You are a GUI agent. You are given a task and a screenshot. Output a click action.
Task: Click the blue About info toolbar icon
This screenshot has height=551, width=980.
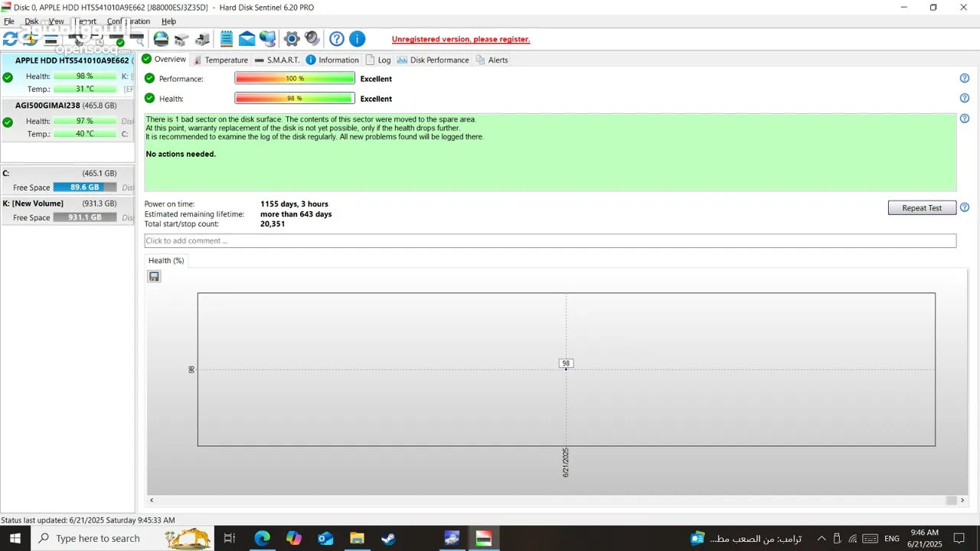pyautogui.click(x=357, y=39)
